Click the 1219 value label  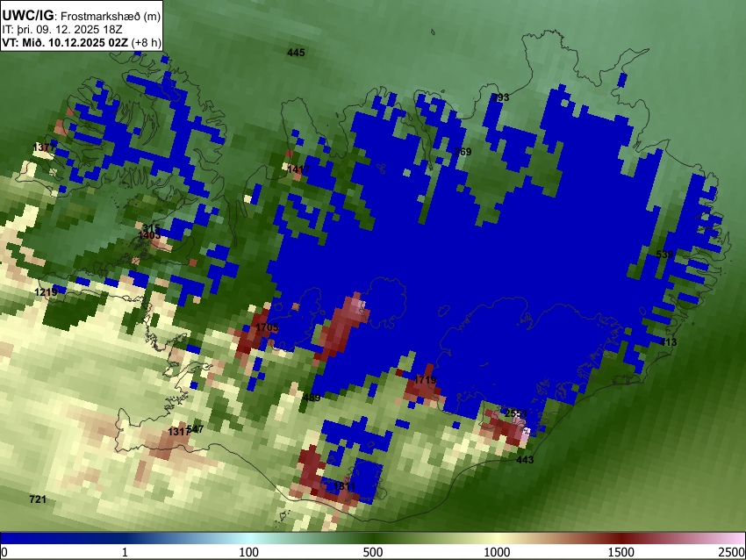pos(47,291)
